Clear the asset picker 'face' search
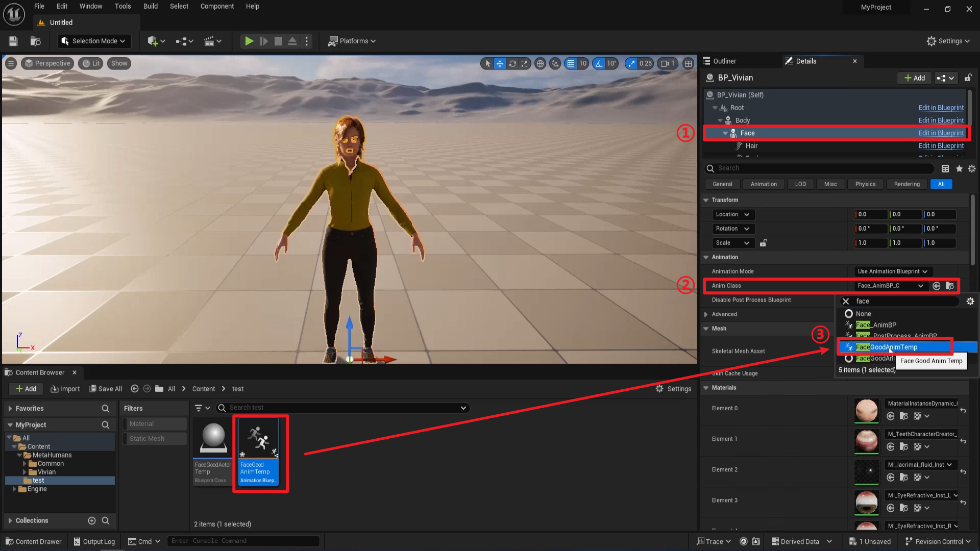 [x=846, y=301]
